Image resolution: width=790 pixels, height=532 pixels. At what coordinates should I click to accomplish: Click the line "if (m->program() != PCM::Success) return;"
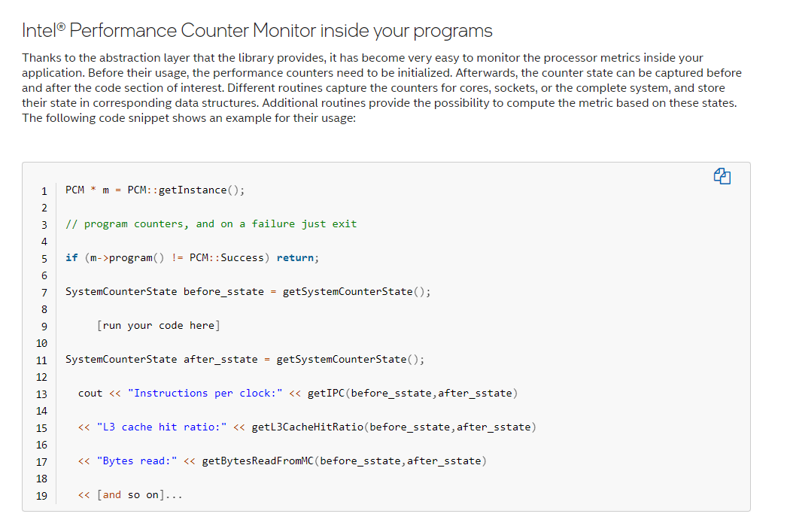[192, 257]
